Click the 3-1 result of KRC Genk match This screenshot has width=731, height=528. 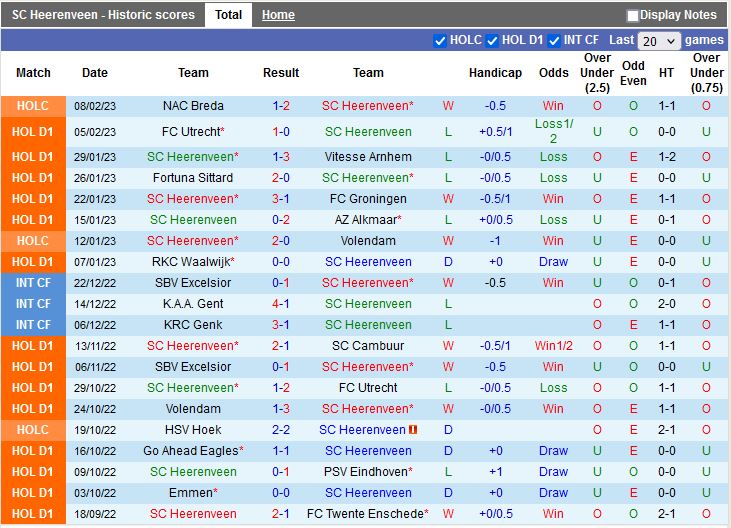point(281,325)
